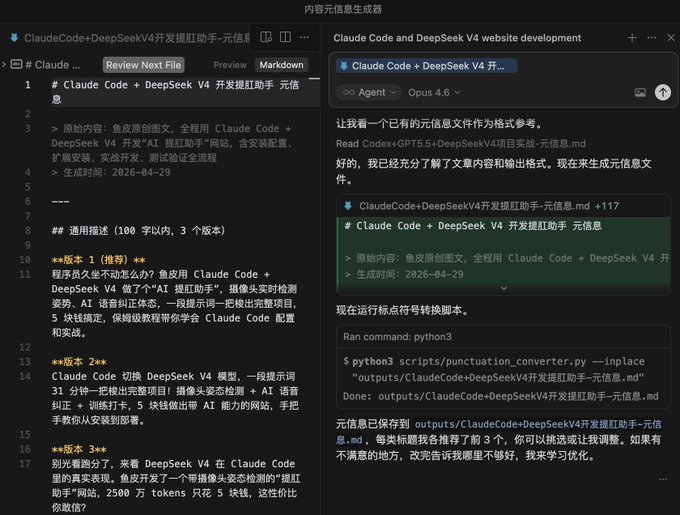This screenshot has height=515, width=680.
Task: Open chat panel more options ellipsis
Action: pyautogui.click(x=651, y=38)
